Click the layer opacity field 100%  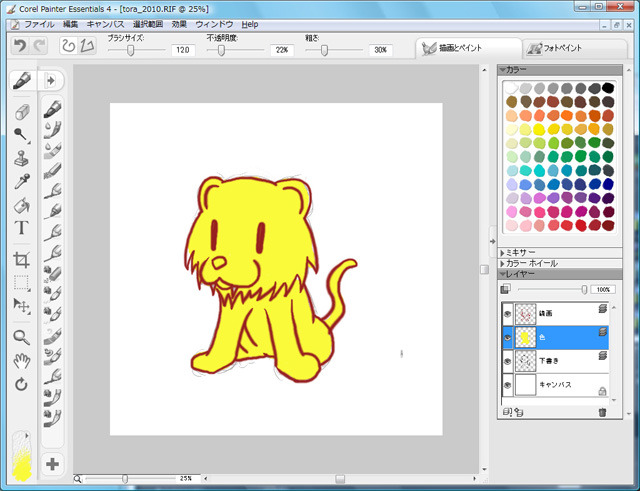[x=603, y=289]
